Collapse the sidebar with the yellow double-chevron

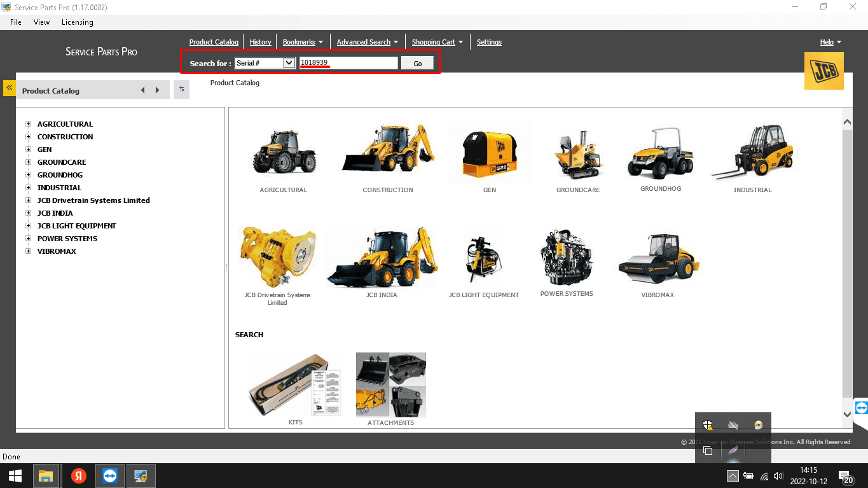point(9,88)
